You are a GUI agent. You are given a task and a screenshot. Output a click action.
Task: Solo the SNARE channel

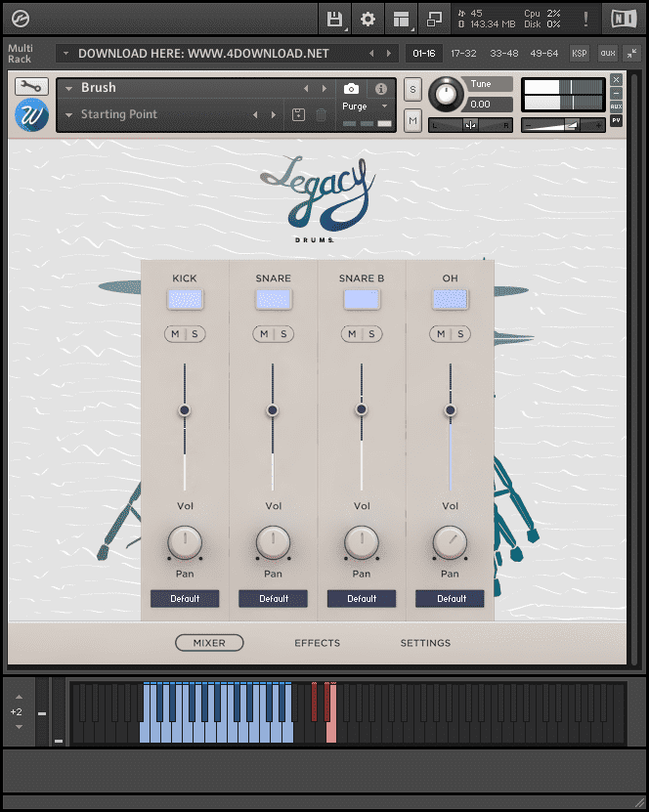tap(283, 334)
